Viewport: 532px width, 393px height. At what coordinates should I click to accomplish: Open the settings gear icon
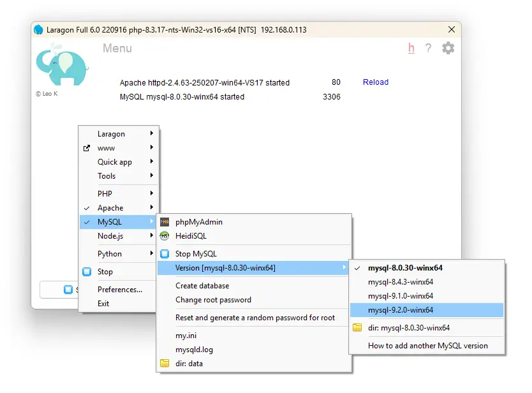click(448, 48)
